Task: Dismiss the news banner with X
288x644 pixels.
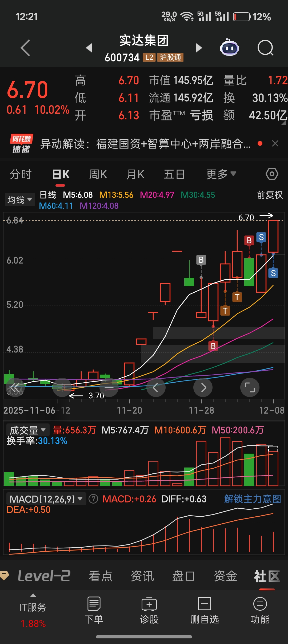Action: coord(275,144)
